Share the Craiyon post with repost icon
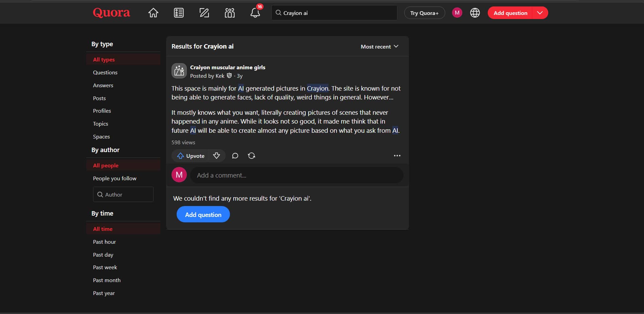 [x=251, y=156]
